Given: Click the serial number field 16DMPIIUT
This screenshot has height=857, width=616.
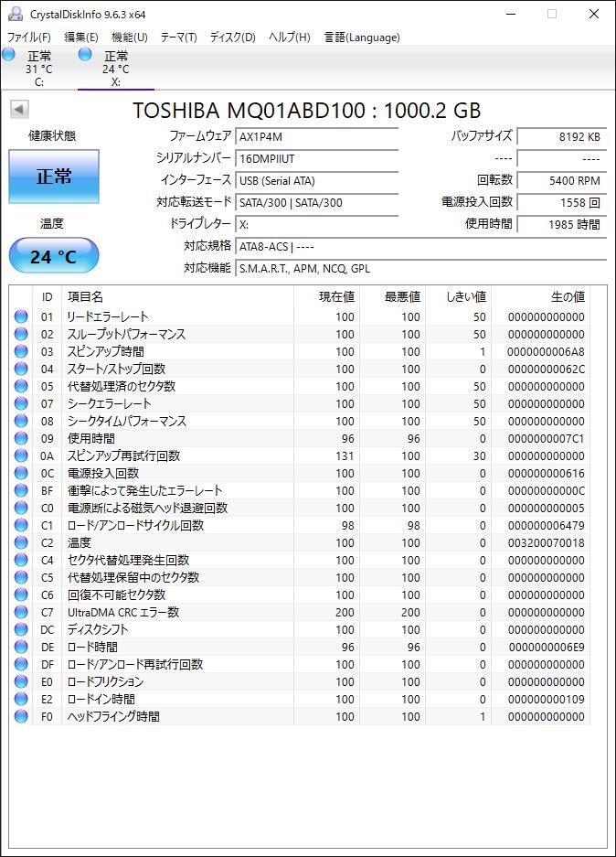Looking at the screenshot, I should click(317, 158).
